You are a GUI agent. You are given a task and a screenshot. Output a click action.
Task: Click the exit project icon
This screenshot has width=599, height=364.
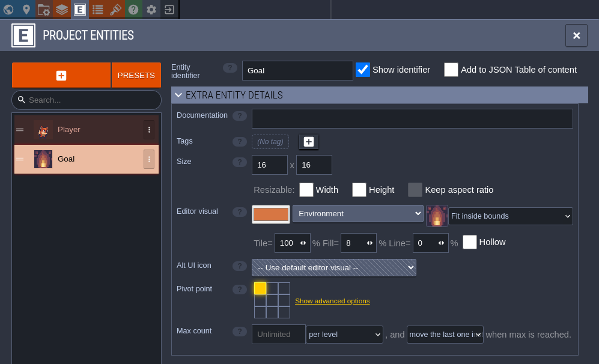coord(169,9)
